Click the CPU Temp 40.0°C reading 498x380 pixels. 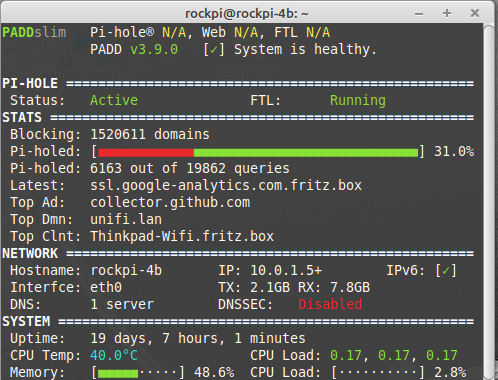point(114,355)
